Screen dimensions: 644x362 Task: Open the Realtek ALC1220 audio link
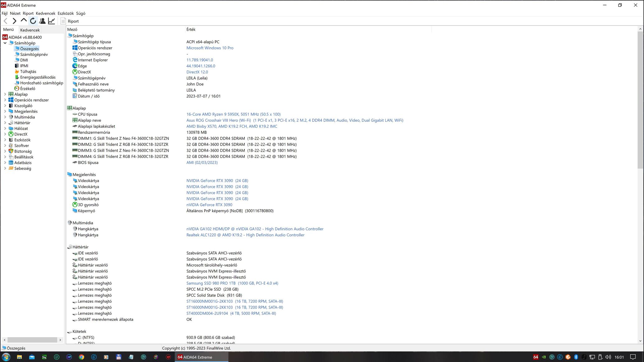[245, 235]
